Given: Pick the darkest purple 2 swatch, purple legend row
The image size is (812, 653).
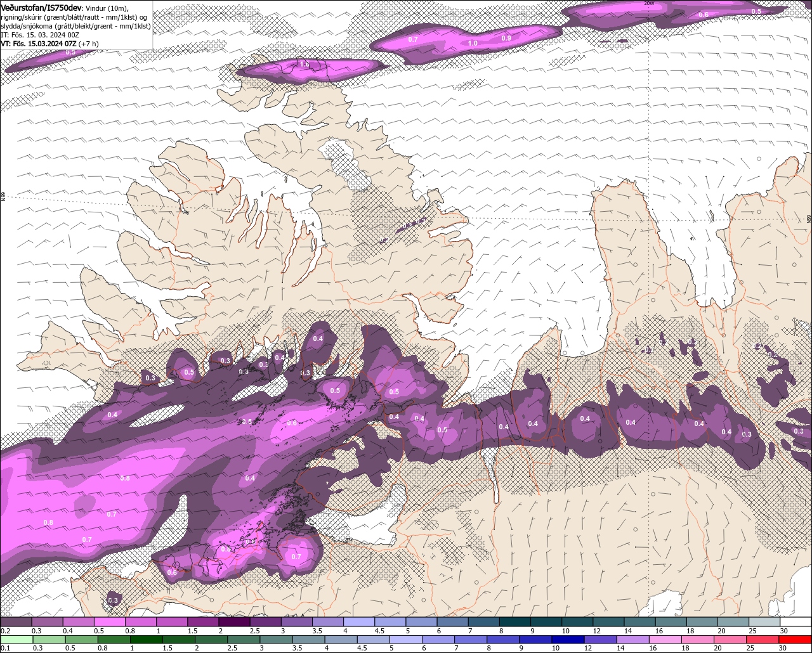Looking at the screenshot, I should (234, 622).
